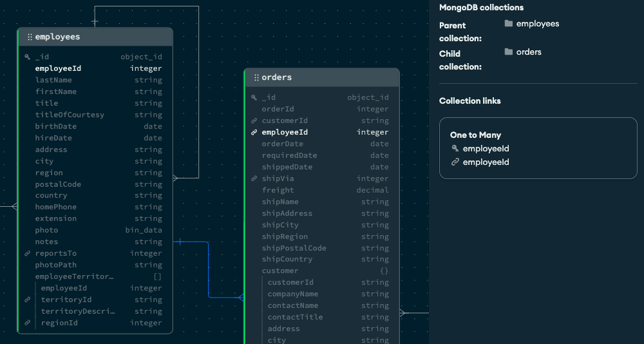Click the key icon beside _id in employees
Screen dimensions: 644x344
coord(27,57)
